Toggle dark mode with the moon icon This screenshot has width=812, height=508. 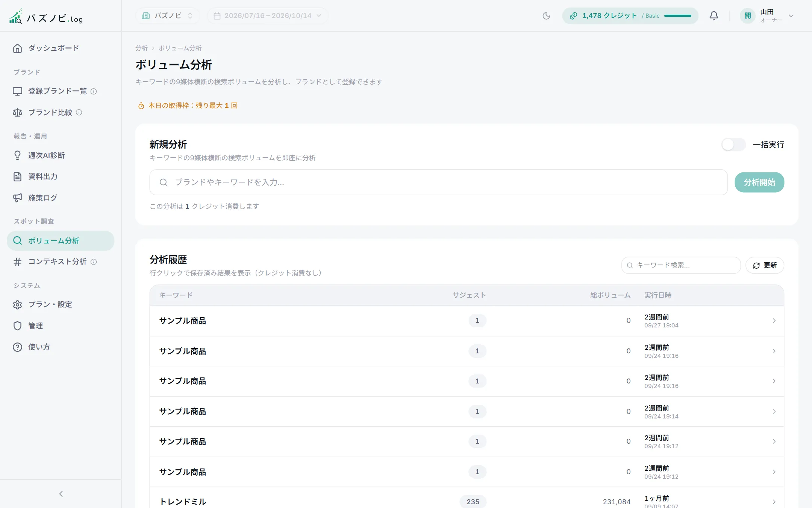click(x=546, y=16)
